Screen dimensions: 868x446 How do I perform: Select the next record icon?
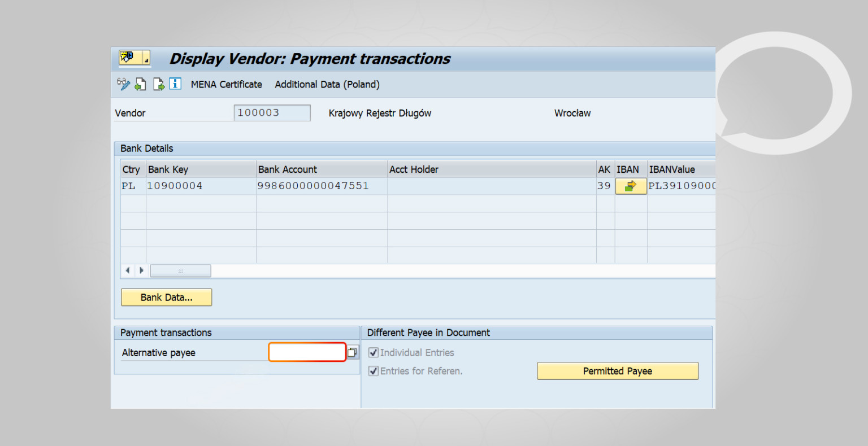point(158,84)
